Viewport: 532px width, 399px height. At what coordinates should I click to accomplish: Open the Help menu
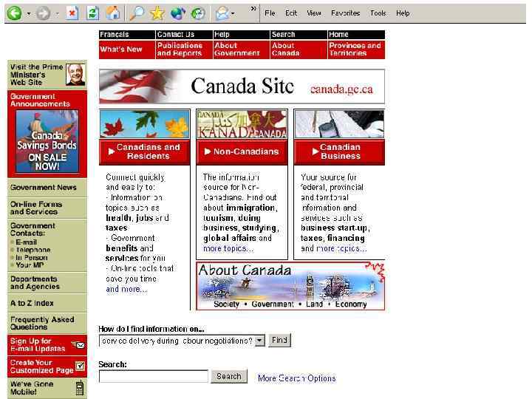(403, 13)
